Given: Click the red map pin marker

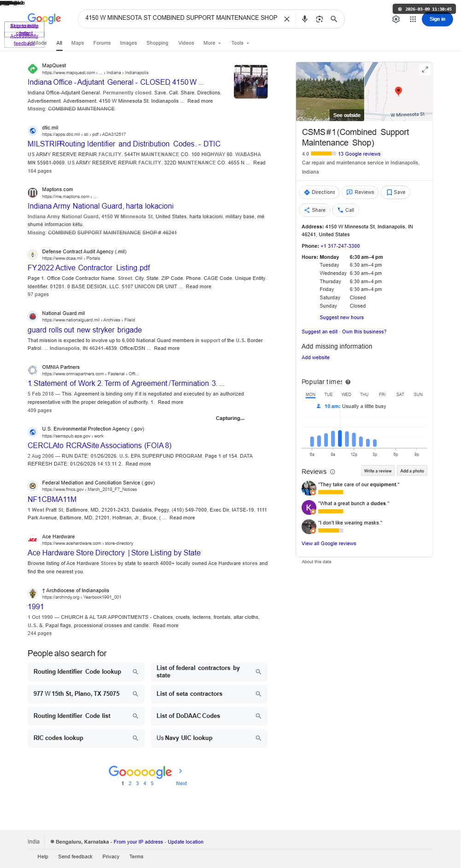Looking at the screenshot, I should pyautogui.click(x=399, y=91).
